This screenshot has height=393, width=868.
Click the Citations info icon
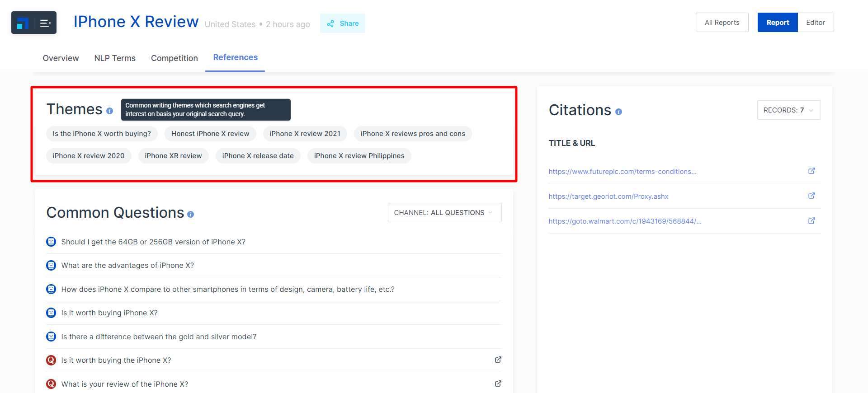[x=618, y=112]
